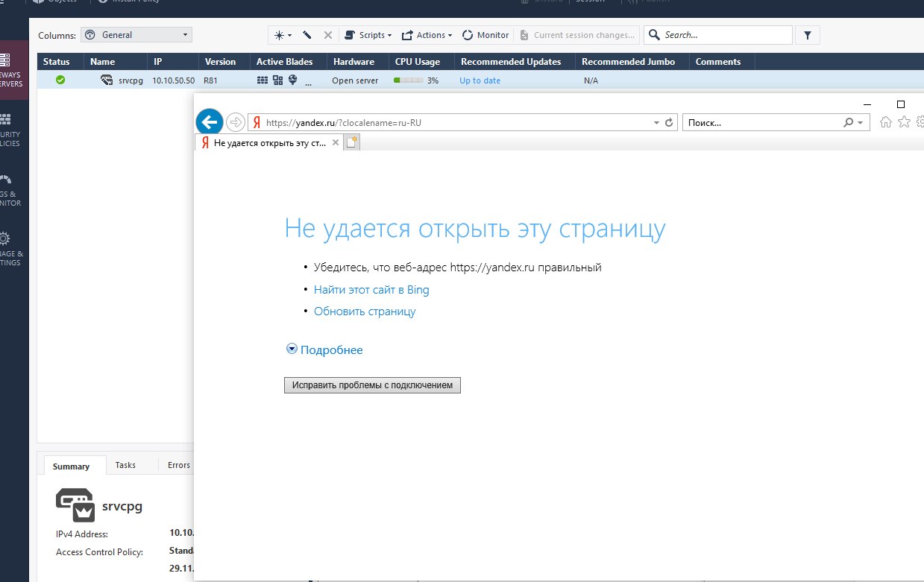Click the third active blade globe icon
This screenshot has height=582, width=924.
(x=293, y=80)
